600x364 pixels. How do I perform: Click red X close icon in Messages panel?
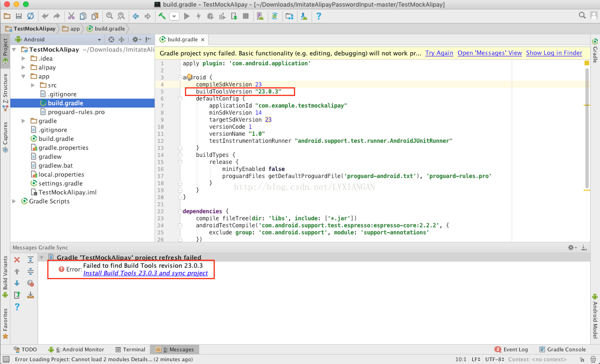click(17, 260)
